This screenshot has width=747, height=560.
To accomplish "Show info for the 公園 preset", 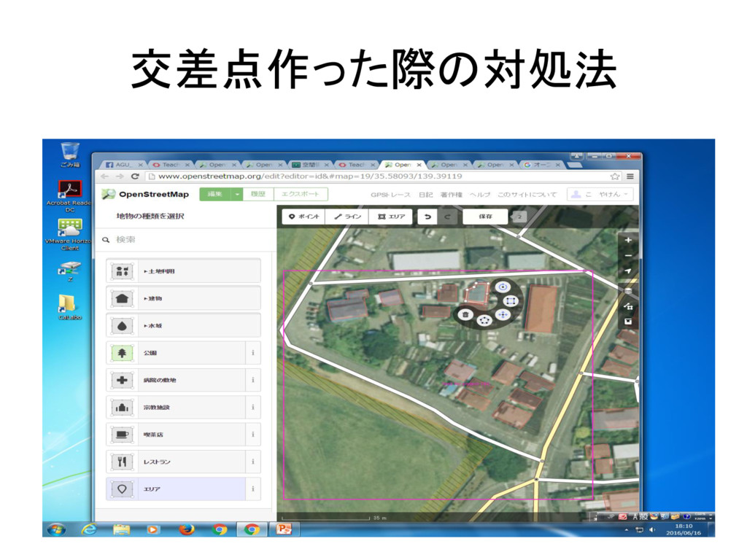I will [253, 353].
